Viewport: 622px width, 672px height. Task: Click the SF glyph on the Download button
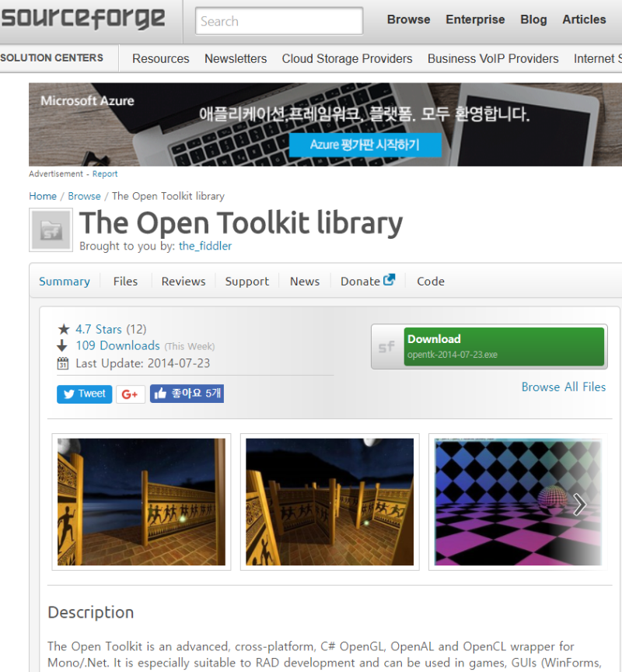pos(386,345)
